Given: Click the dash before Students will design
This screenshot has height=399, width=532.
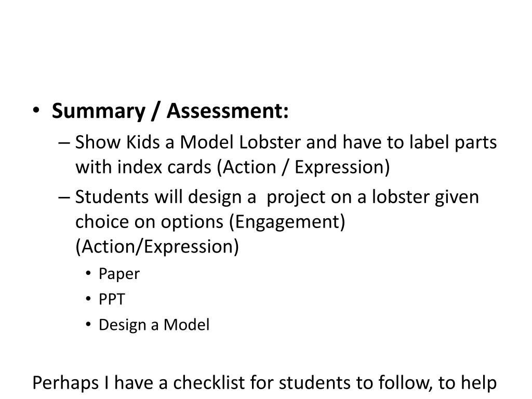Looking at the screenshot, I should coord(64,197).
